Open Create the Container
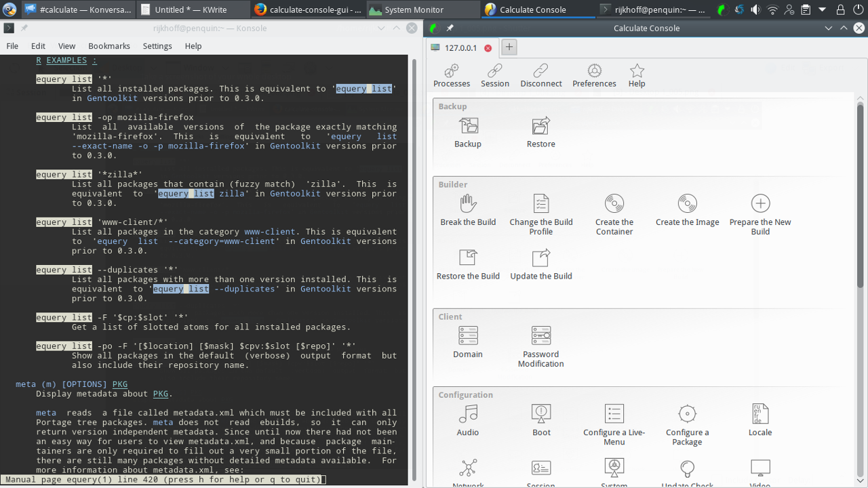The width and height of the screenshot is (868, 488). pos(614,215)
